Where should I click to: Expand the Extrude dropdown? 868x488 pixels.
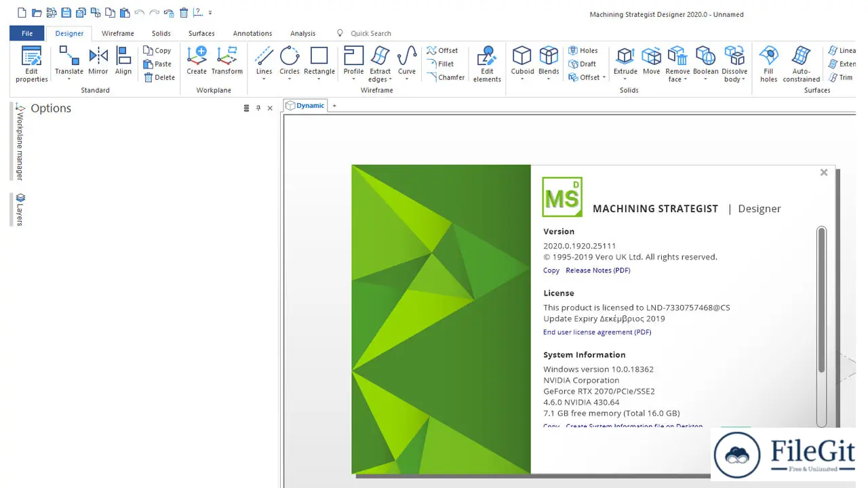click(625, 79)
